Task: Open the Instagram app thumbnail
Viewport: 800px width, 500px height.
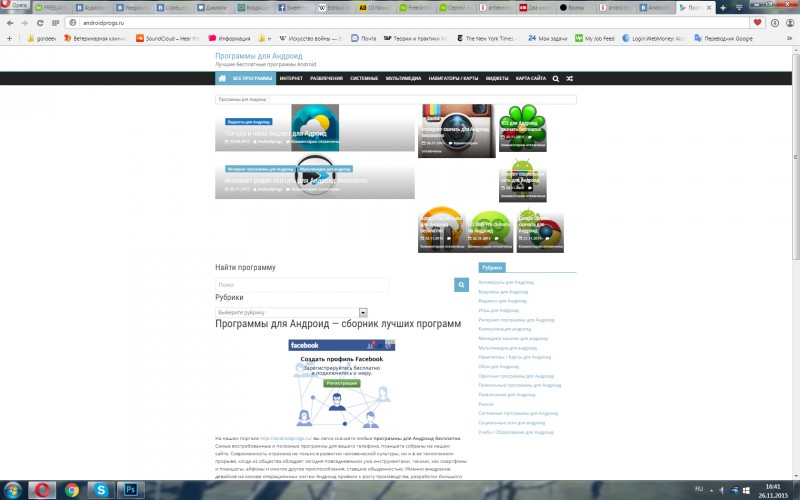Action: [x=457, y=131]
